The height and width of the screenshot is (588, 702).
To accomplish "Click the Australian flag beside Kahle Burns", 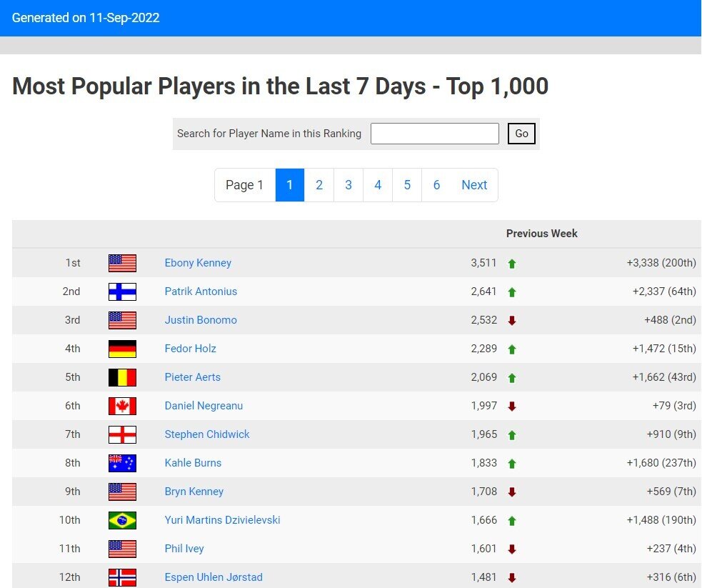I will (122, 463).
